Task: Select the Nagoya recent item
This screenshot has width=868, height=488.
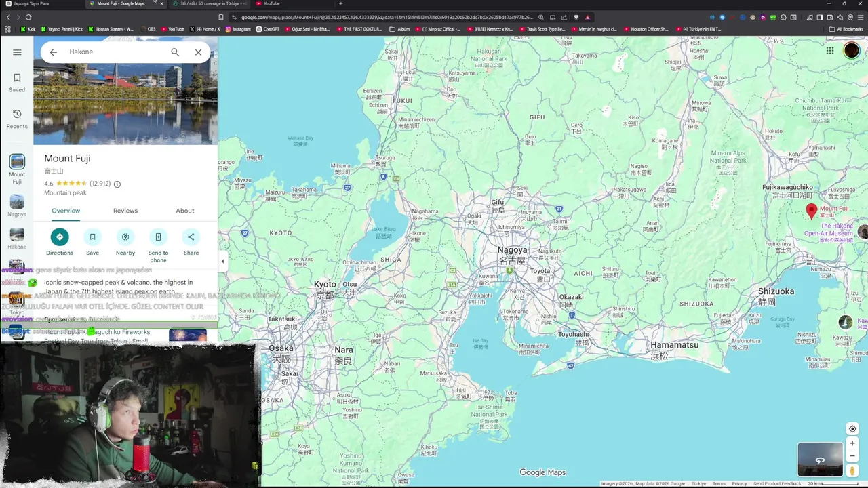Action: click(17, 206)
